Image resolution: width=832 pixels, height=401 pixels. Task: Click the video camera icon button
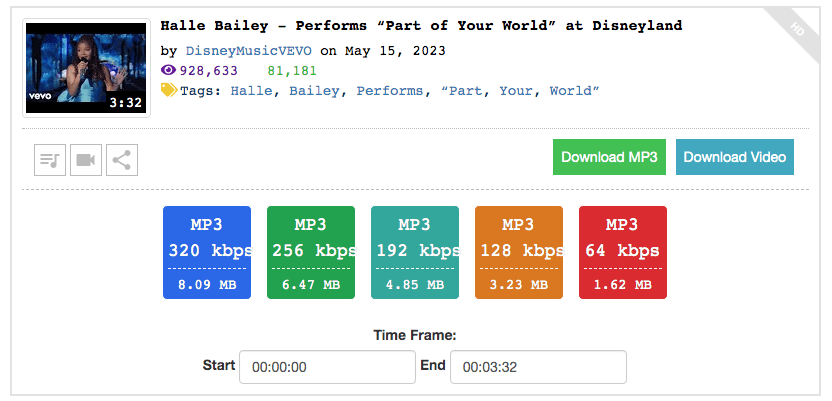tap(86, 160)
